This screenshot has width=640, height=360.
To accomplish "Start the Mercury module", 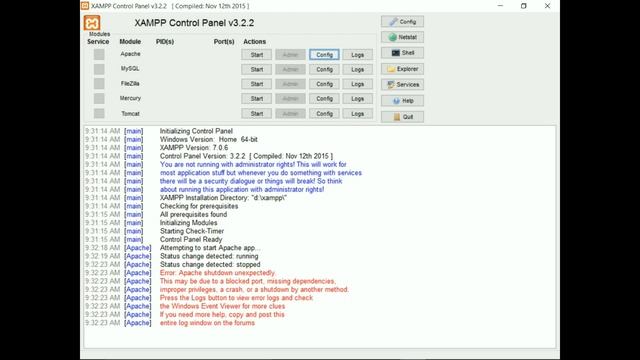I will [256, 99].
